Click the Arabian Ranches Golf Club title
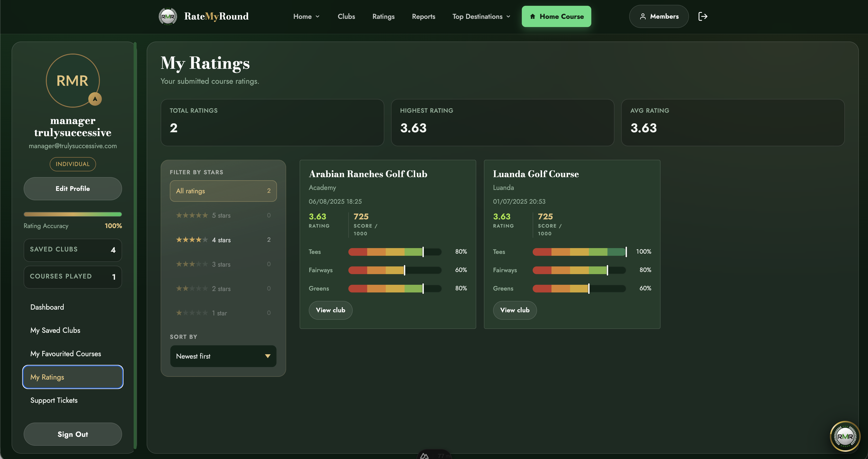 368,174
